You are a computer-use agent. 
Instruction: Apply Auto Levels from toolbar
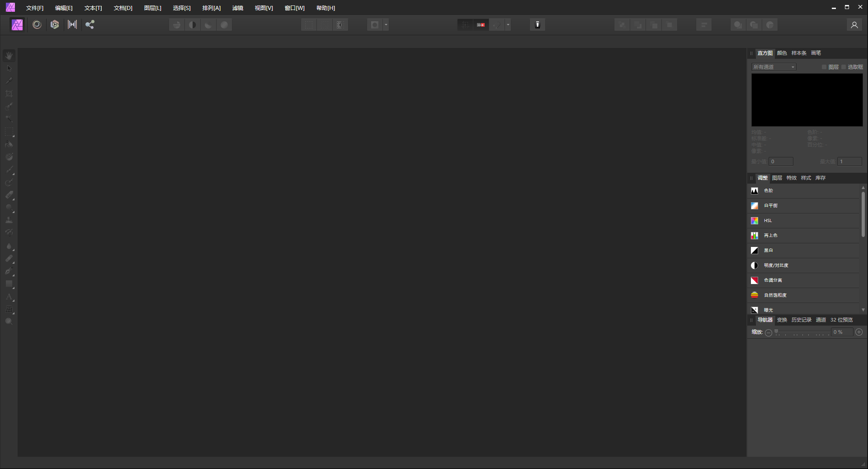click(177, 25)
